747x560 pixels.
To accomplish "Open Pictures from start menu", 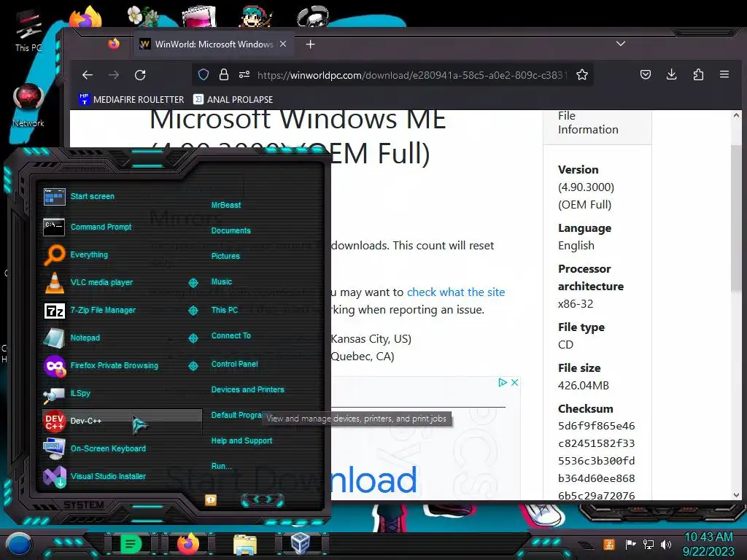I will tap(225, 256).
